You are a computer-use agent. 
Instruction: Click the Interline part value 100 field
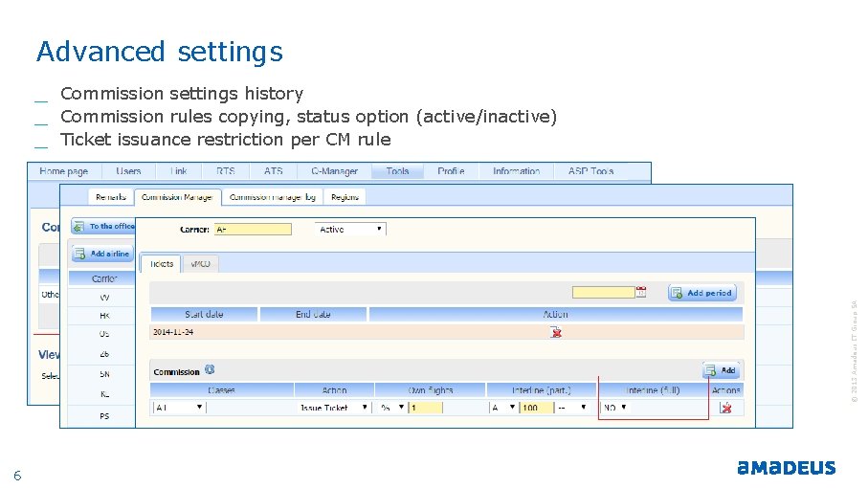point(537,408)
